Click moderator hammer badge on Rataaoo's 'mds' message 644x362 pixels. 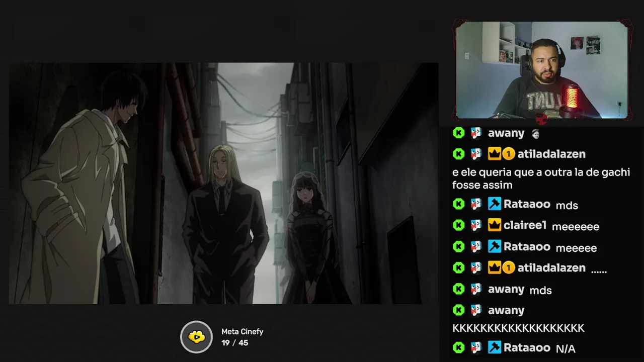494,204
